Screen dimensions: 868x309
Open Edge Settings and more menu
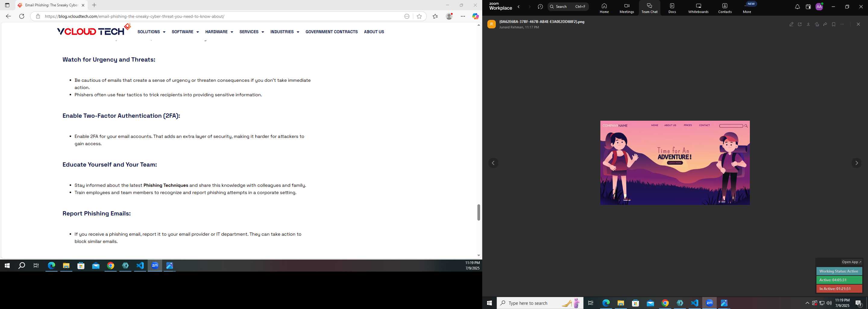(x=463, y=16)
